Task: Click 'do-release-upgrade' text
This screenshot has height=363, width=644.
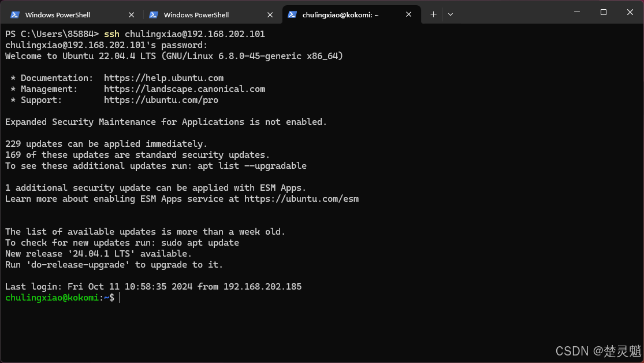Action: point(78,265)
